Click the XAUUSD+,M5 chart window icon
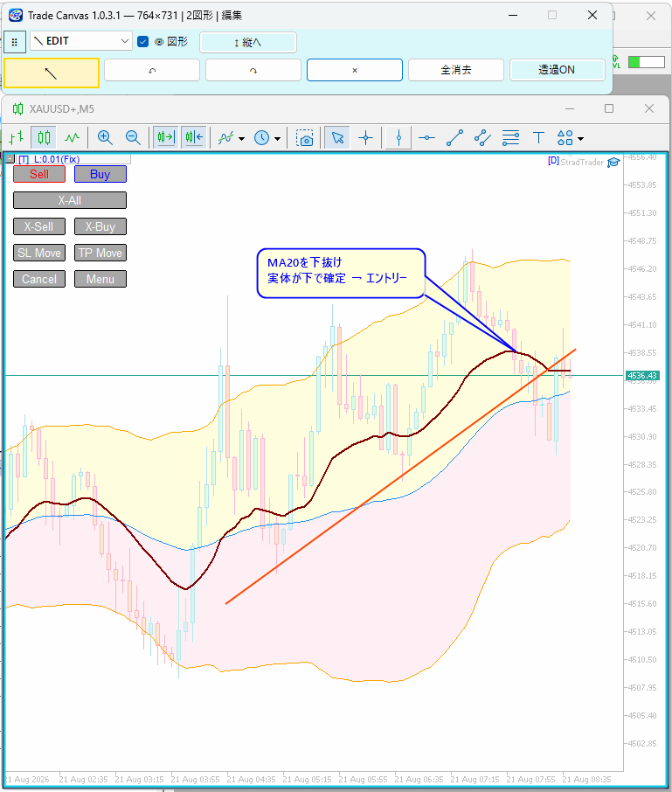This screenshot has width=672, height=792. pos(17,108)
